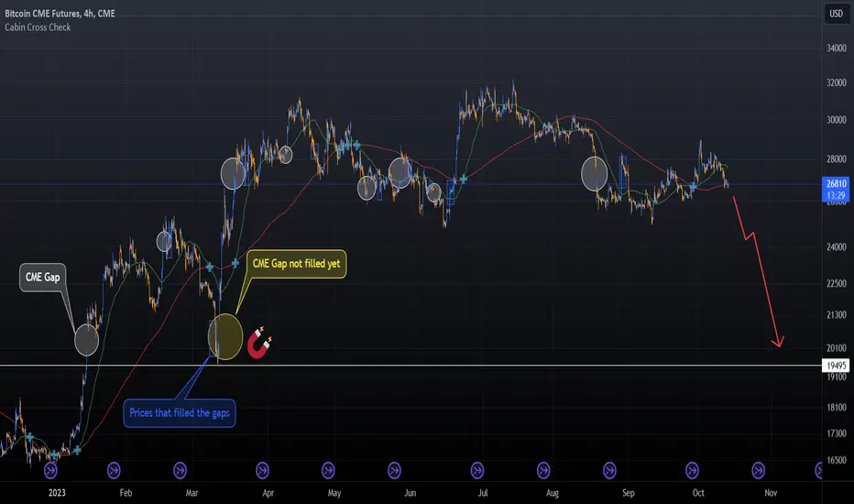The image size is (854, 504).
Task: Click the 18100 price axis label
Action: click(836, 407)
